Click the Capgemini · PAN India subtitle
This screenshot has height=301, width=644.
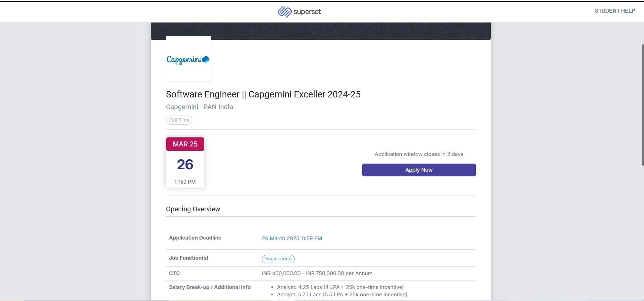[199, 107]
